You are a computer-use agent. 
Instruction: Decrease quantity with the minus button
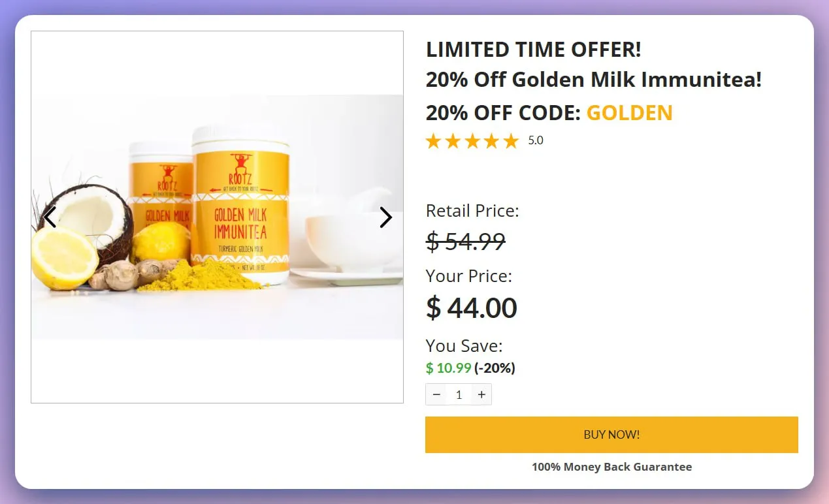coord(436,394)
